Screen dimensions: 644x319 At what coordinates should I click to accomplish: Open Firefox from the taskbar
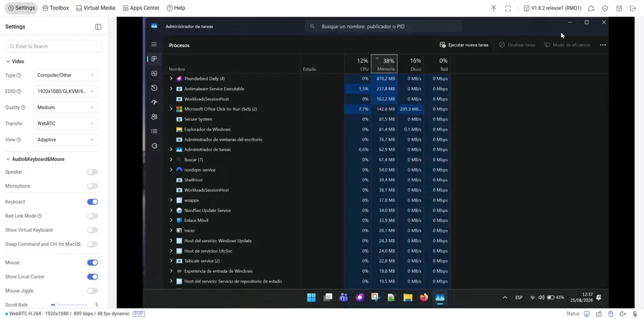click(424, 298)
